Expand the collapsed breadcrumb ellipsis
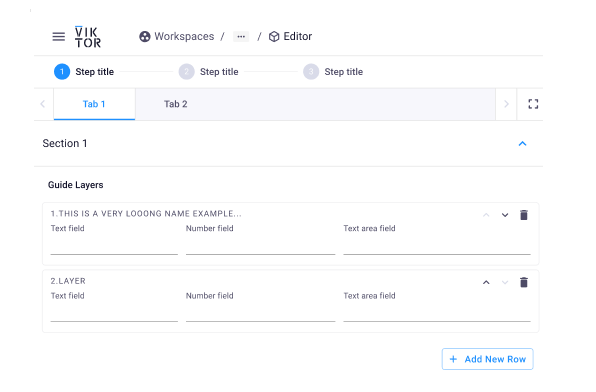The image size is (596, 392). (241, 37)
